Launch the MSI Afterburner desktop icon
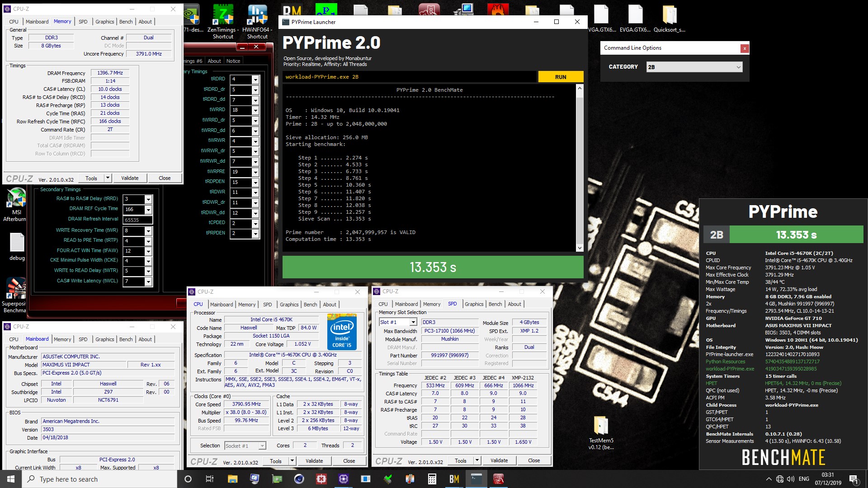Image resolution: width=868 pixels, height=488 pixels. coord(16,205)
